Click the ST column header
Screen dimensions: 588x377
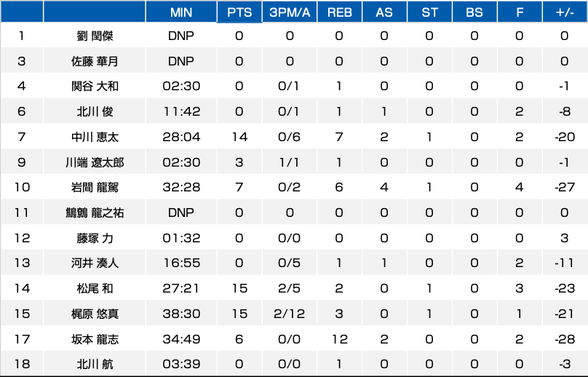point(429,12)
